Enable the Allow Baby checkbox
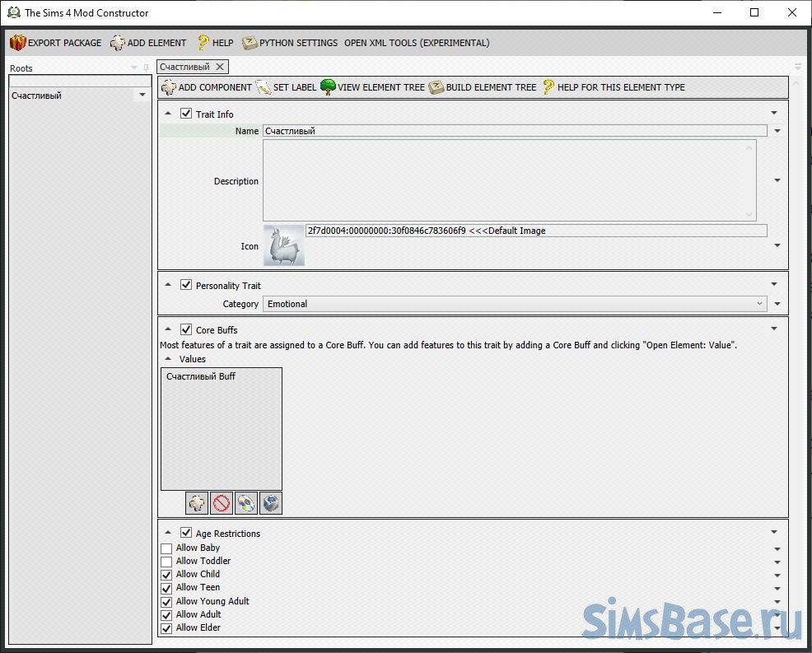812x653 pixels. pos(166,548)
